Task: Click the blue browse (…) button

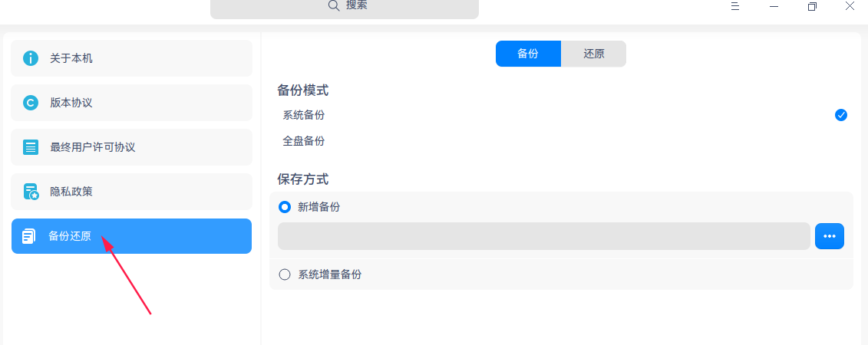Action: pyautogui.click(x=829, y=236)
